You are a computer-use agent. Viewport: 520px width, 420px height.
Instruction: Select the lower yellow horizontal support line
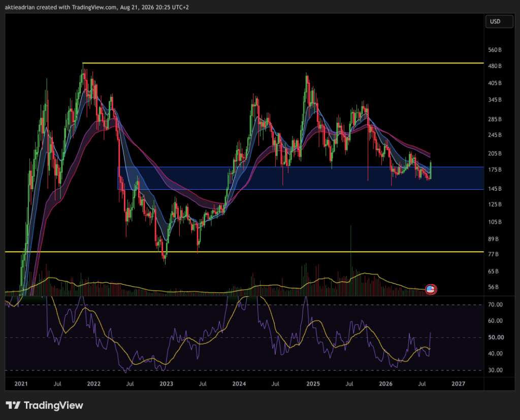click(x=244, y=252)
